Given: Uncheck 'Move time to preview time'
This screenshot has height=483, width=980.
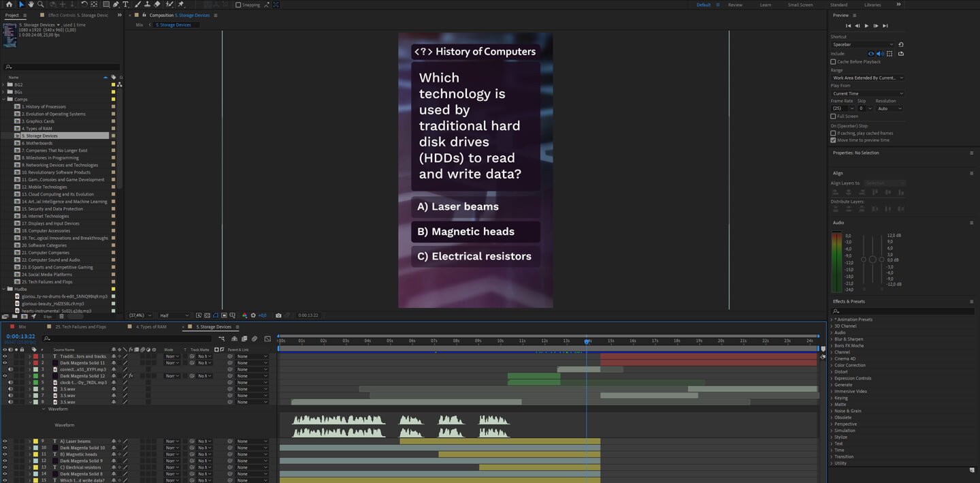Looking at the screenshot, I should coord(833,140).
